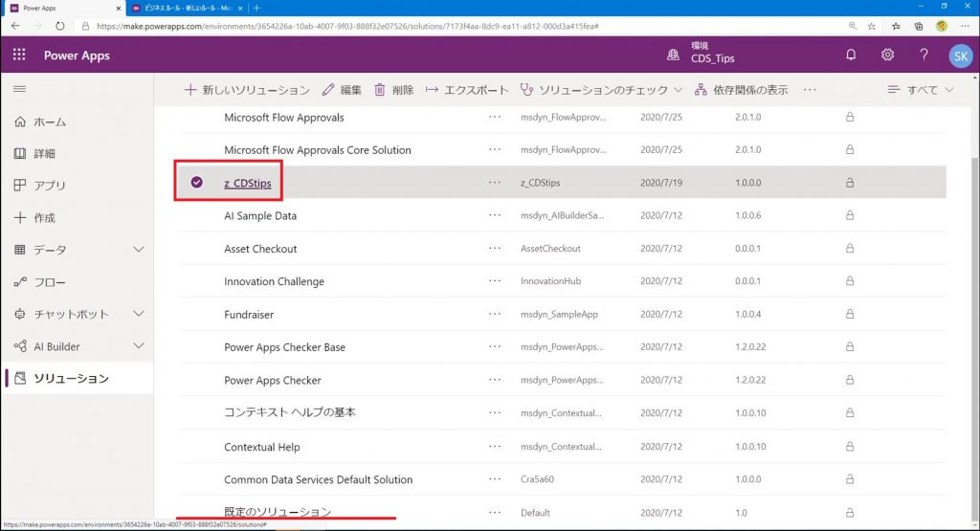980x531 pixels.
Task: Open Microsoft Flow Approvals solution
Action: tap(284, 118)
